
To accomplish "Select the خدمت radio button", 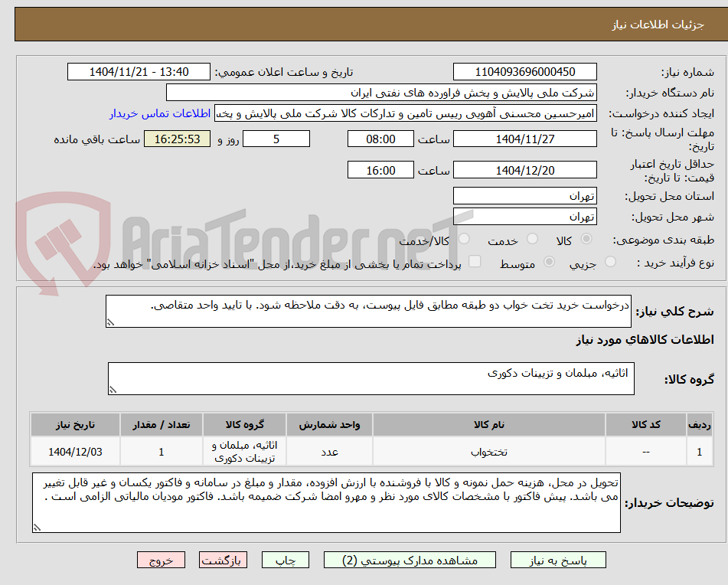I will pos(532,239).
